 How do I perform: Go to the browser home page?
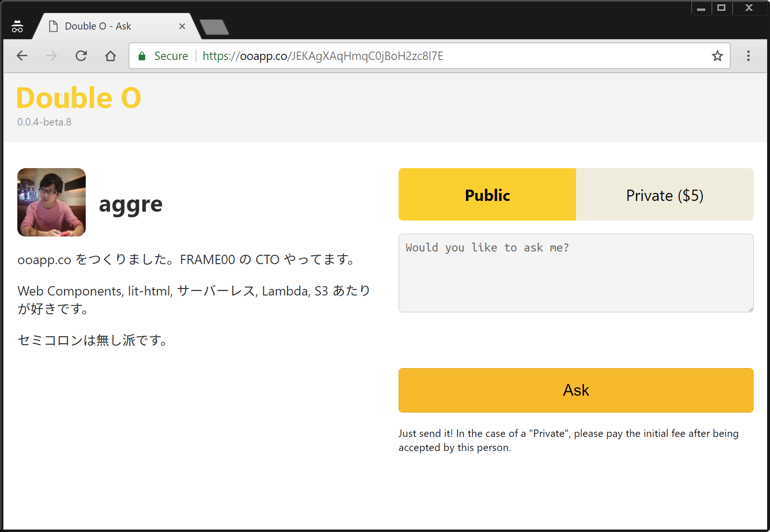pos(111,56)
